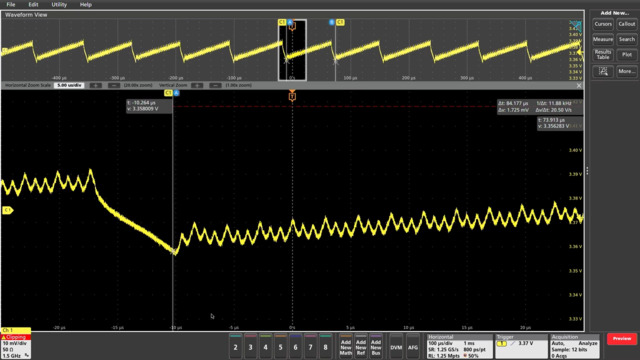Open the Edit menu

[33, 4]
